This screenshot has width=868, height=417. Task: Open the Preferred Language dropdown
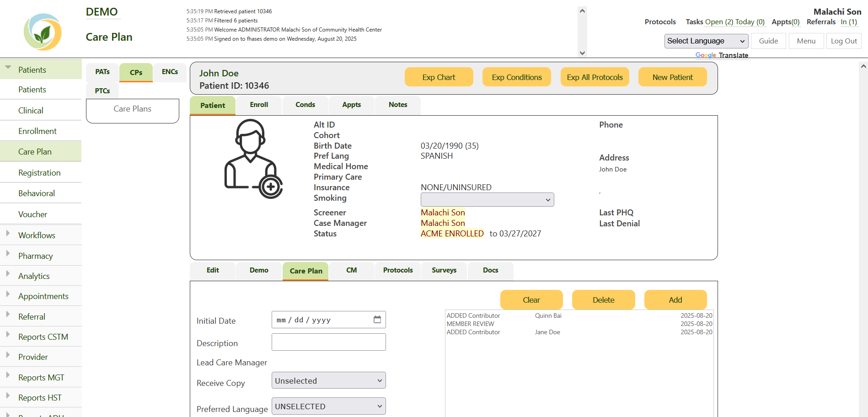[x=328, y=406]
